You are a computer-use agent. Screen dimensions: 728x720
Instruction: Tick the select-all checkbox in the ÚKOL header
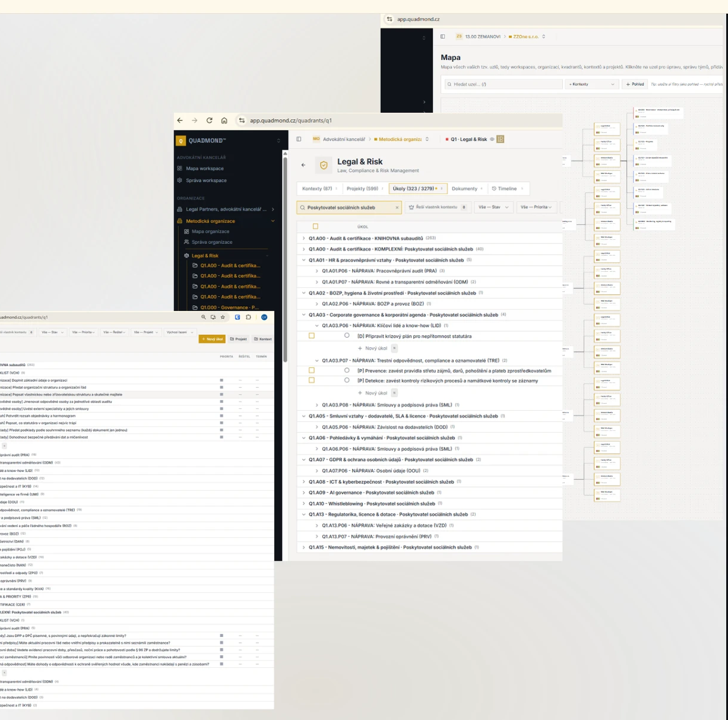pyautogui.click(x=315, y=226)
